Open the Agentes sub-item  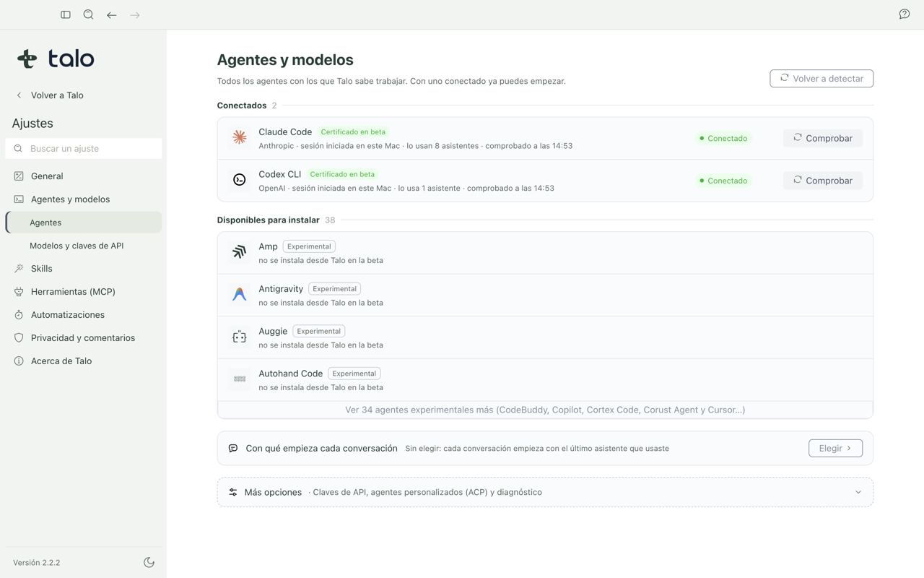tap(84, 223)
